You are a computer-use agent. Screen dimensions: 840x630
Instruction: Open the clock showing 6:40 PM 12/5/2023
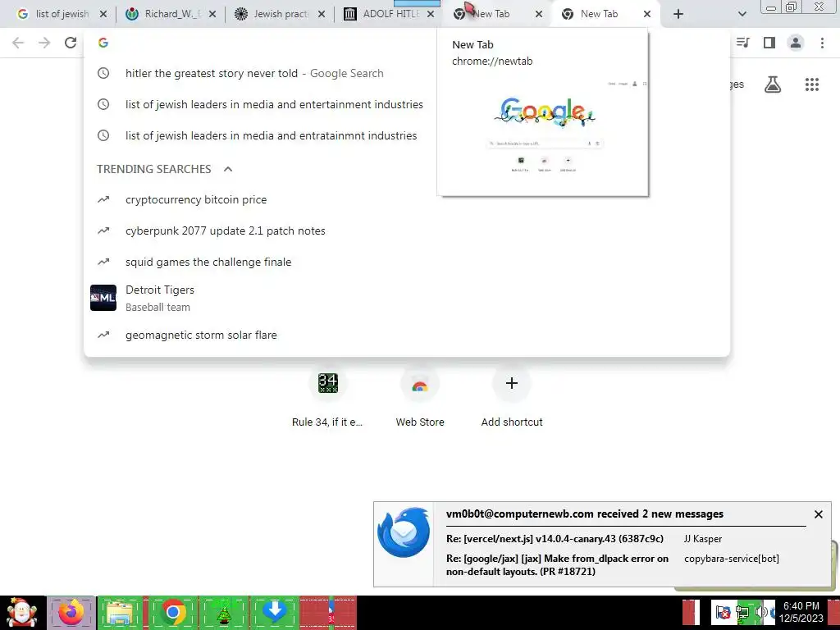click(801, 612)
